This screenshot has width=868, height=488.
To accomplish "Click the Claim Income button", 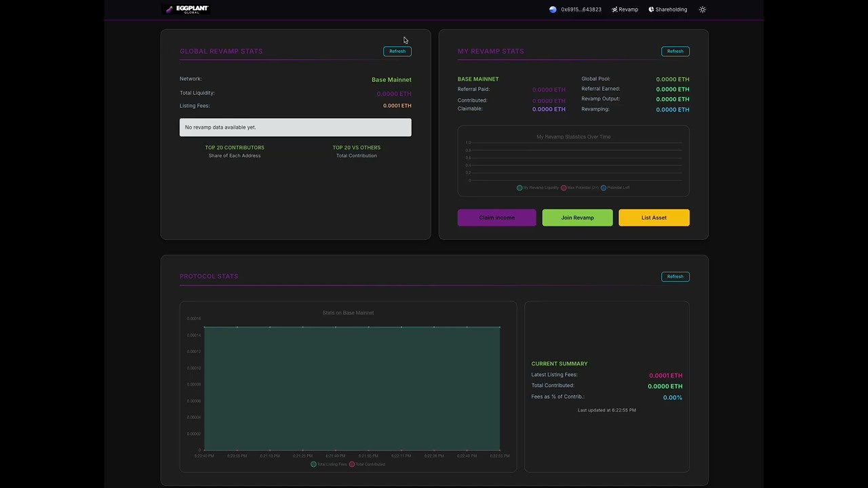I will click(496, 218).
